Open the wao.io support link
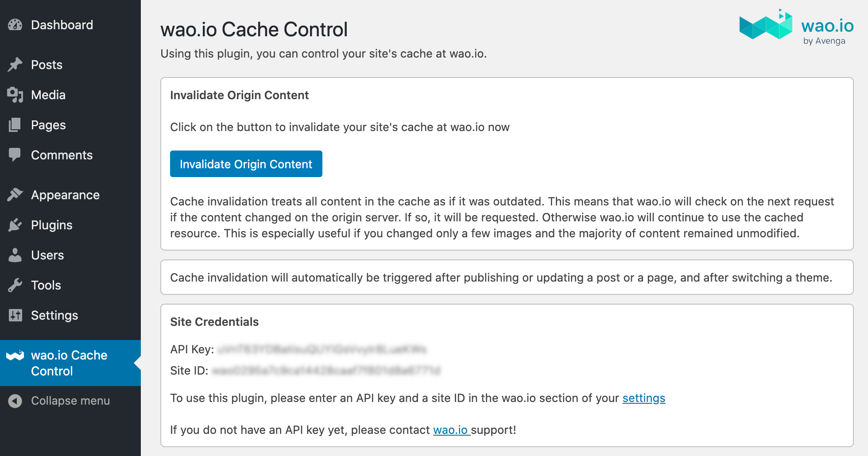The image size is (868, 456). (451, 430)
